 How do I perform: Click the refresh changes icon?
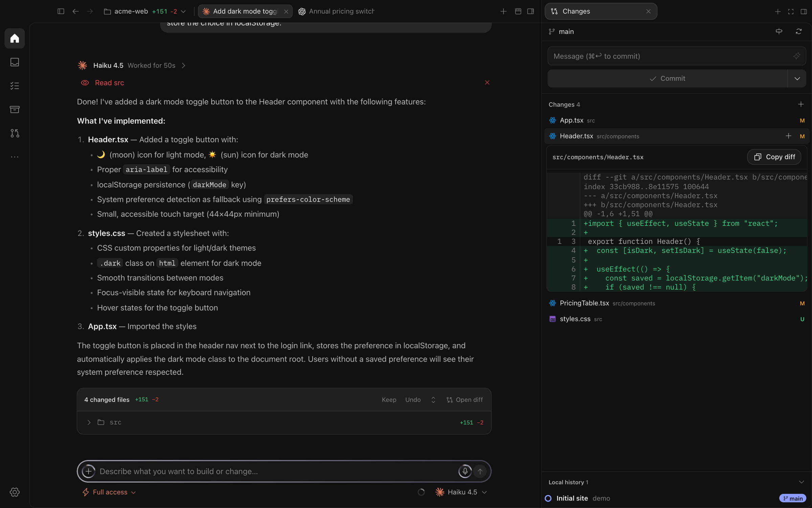pos(798,31)
